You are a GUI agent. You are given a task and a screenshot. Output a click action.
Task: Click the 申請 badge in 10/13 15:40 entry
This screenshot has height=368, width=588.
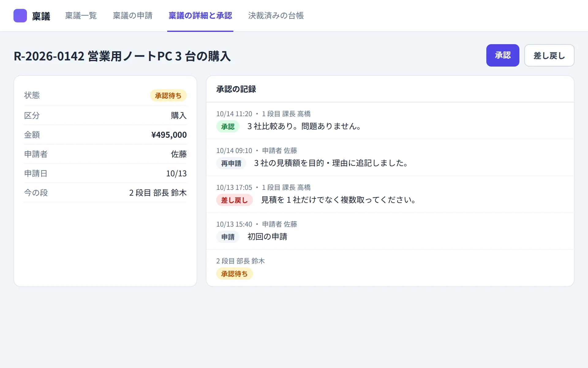228,237
